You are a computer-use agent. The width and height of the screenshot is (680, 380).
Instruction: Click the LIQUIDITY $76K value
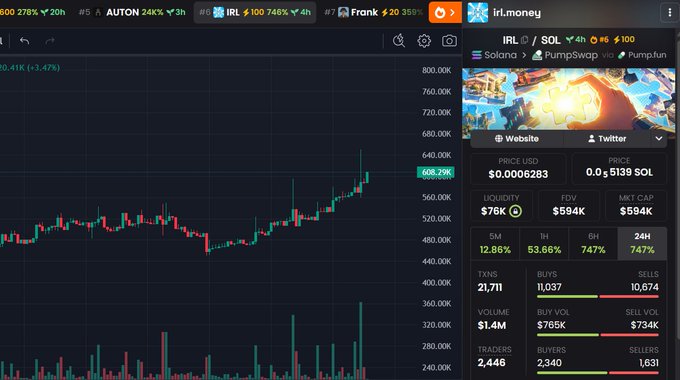point(494,211)
